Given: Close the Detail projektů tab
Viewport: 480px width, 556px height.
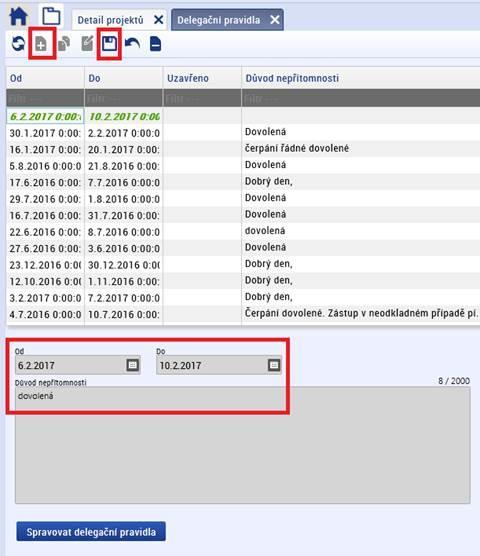Looking at the screenshot, I should pos(159,20).
